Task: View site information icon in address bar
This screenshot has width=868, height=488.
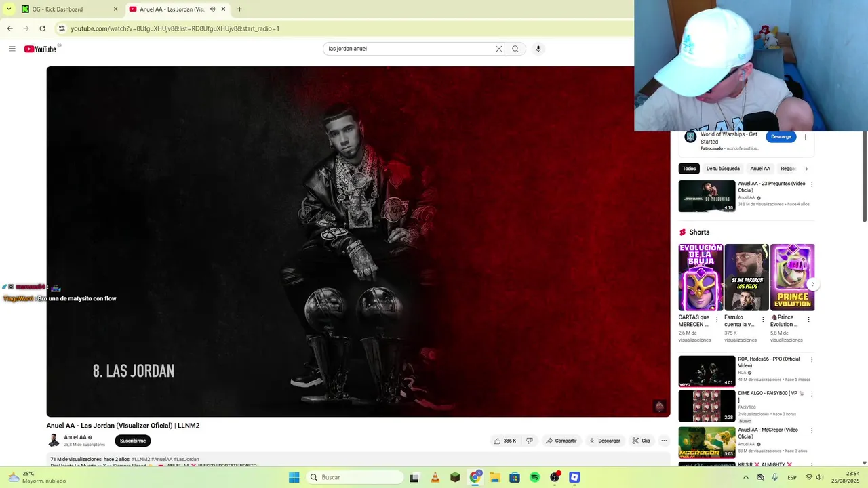Action: tap(62, 28)
